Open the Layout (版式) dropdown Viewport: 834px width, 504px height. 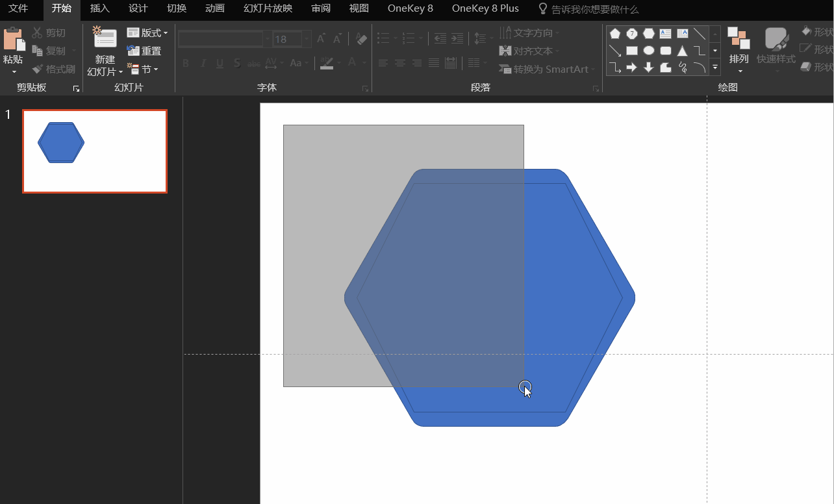click(x=147, y=32)
